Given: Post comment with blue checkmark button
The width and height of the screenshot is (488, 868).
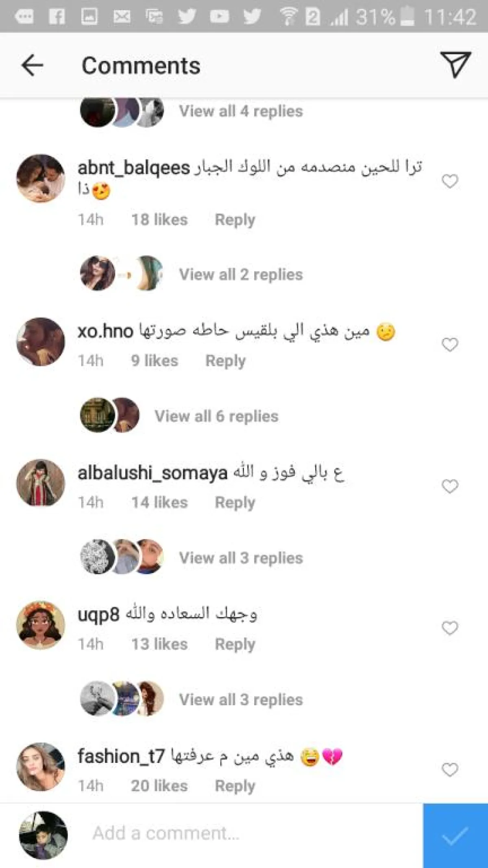Looking at the screenshot, I should 455,836.
